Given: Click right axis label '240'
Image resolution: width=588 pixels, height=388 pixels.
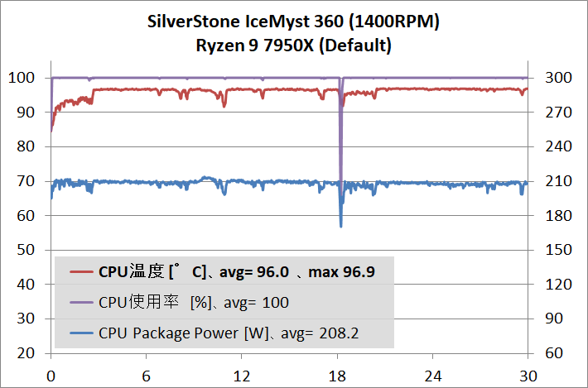Looking at the screenshot, I should coord(558,146).
